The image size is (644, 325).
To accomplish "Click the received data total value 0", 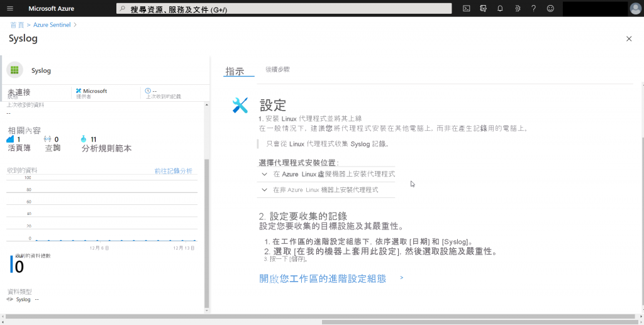I will tap(19, 267).
